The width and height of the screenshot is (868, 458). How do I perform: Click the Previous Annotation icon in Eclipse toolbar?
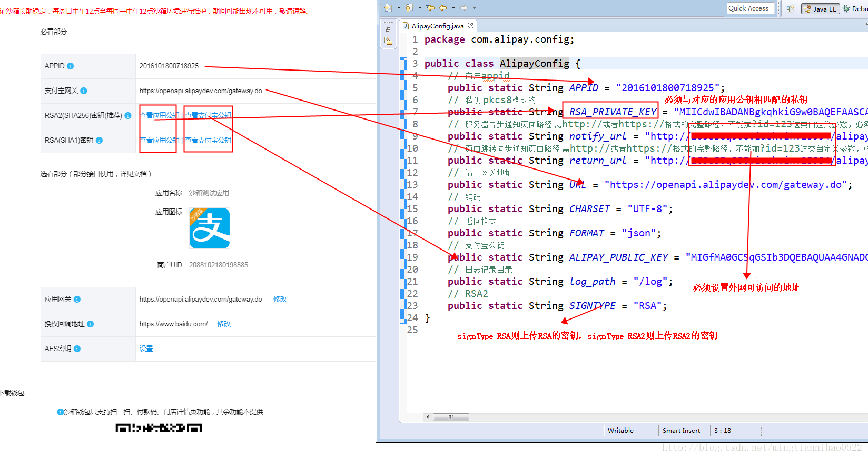tap(409, 8)
